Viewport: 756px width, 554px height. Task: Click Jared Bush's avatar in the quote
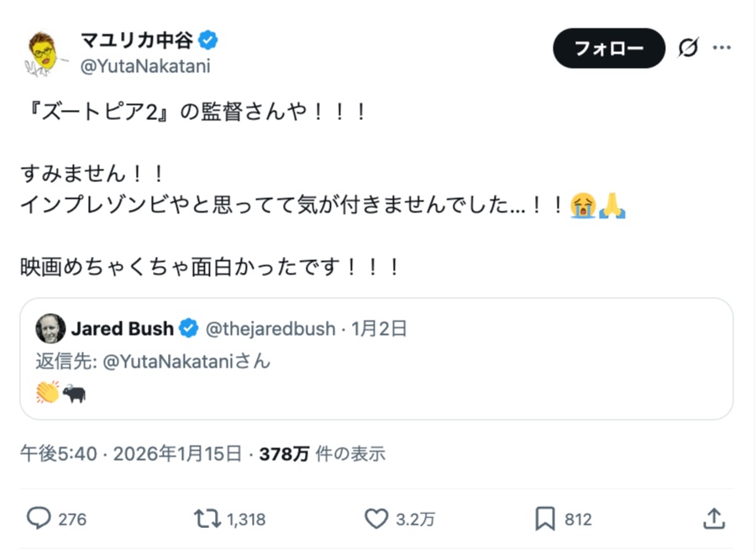tap(50, 329)
